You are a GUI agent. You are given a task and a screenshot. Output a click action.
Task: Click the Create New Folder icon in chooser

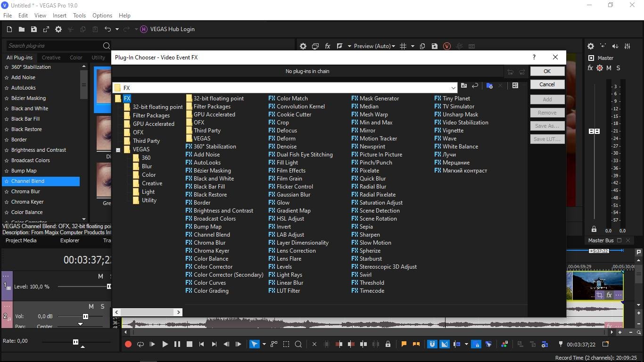coord(489,86)
